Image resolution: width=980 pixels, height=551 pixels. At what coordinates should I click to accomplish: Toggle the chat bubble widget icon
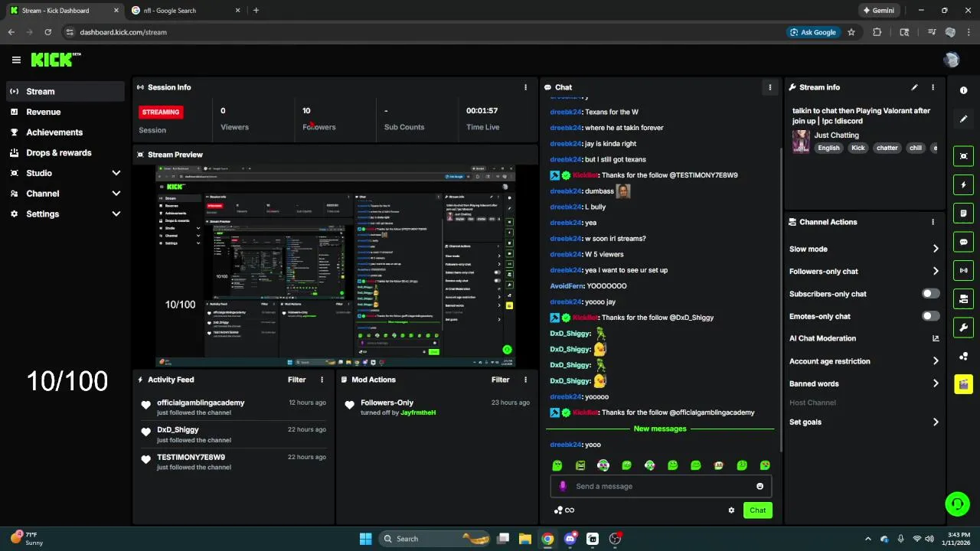pyautogui.click(x=963, y=242)
